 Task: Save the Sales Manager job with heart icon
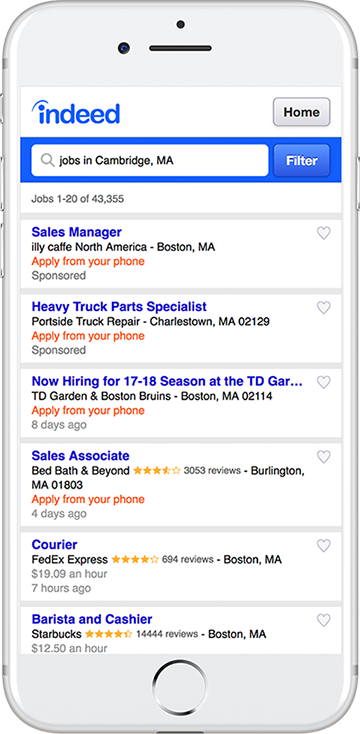click(323, 233)
